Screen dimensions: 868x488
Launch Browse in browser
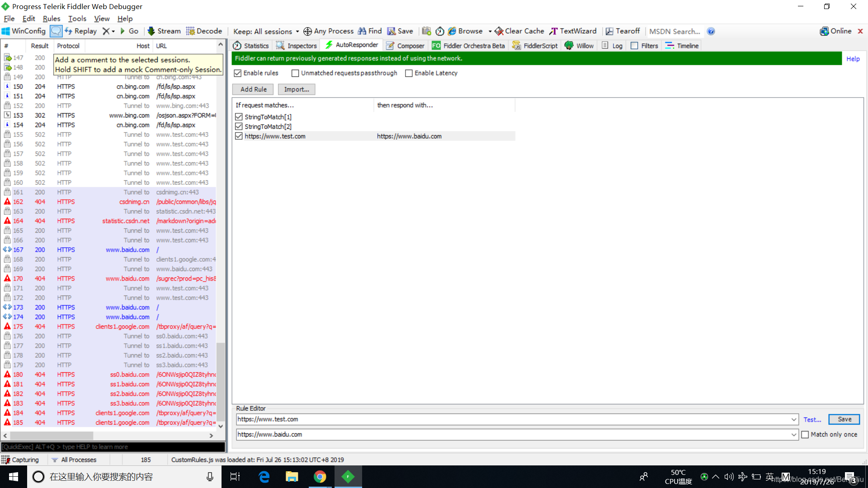pyautogui.click(x=465, y=31)
